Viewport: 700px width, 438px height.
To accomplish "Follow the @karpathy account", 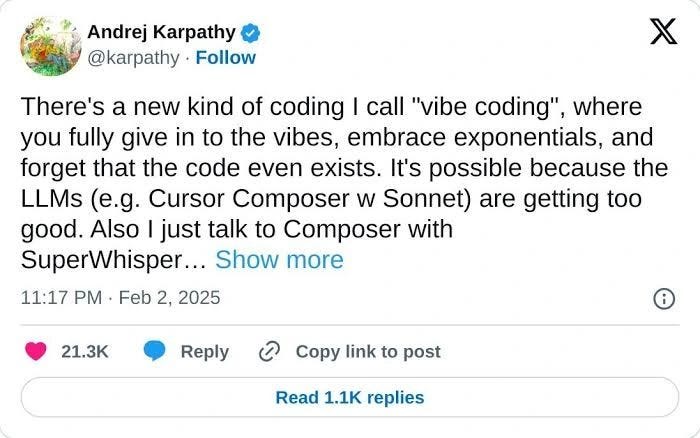I will tap(225, 58).
